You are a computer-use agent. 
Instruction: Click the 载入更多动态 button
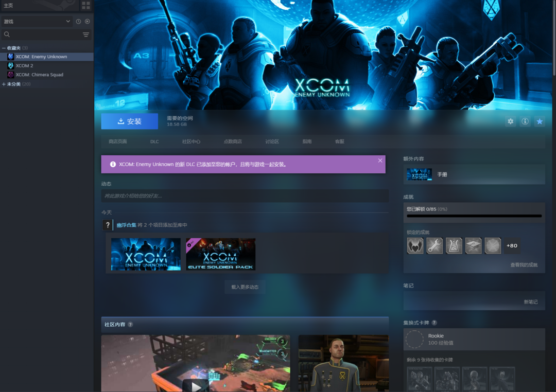click(x=245, y=287)
